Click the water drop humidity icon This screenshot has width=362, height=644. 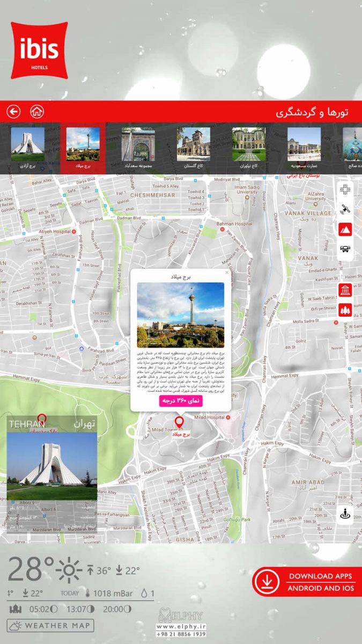click(x=144, y=594)
